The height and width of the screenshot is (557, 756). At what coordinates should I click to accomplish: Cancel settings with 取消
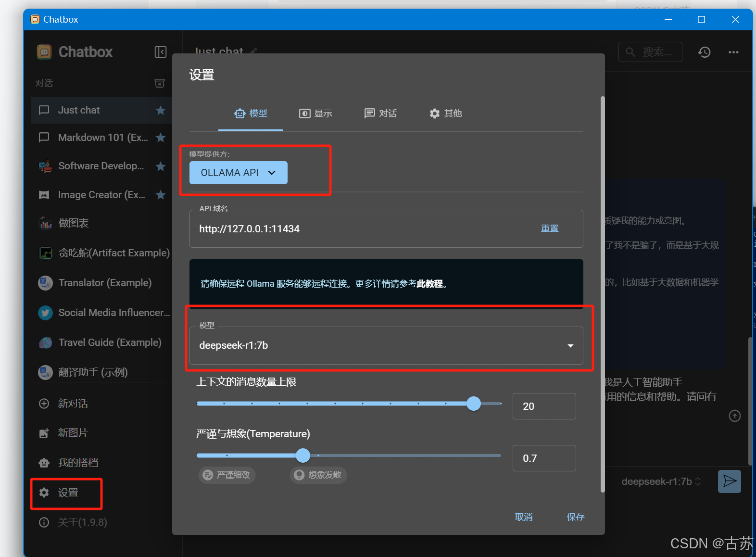pos(524,517)
